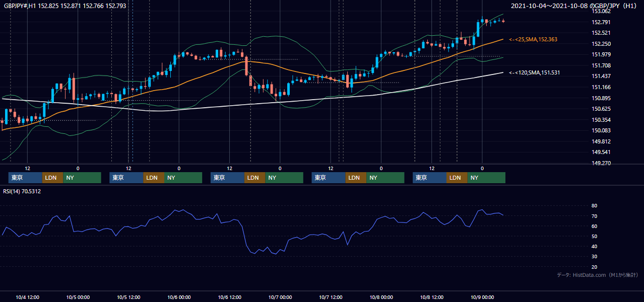Click the last 東京 session box
Viewport: 644px width, 302px height.
coord(429,178)
